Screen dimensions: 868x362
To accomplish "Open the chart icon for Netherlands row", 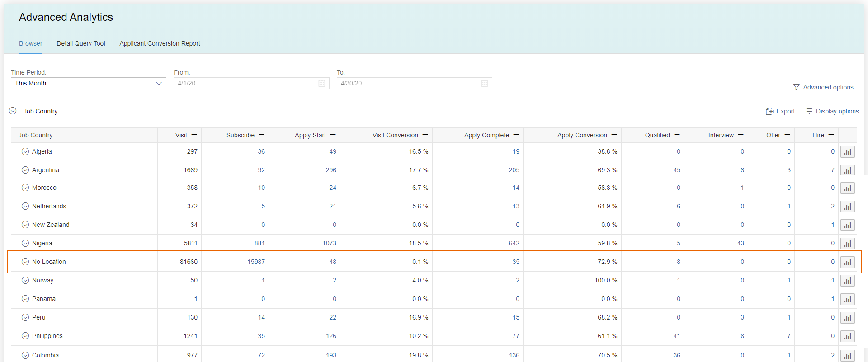I will [x=847, y=207].
